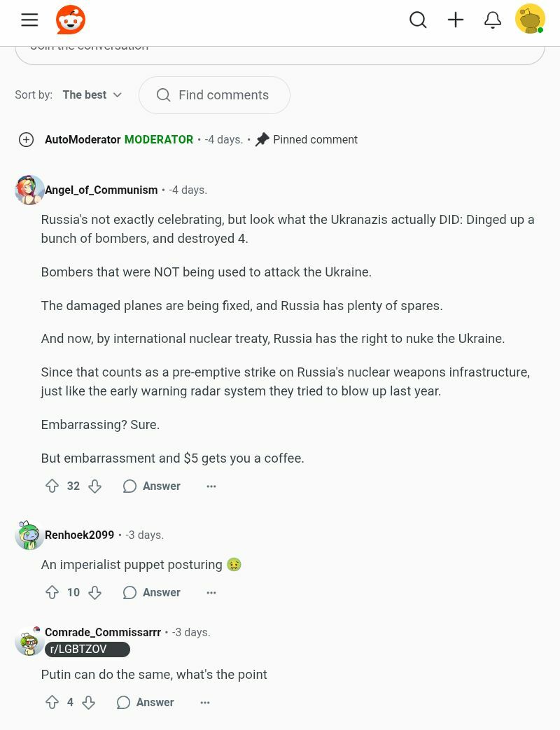The image size is (560, 730).
Task: Create a new post with plus icon
Action: pyautogui.click(x=456, y=20)
